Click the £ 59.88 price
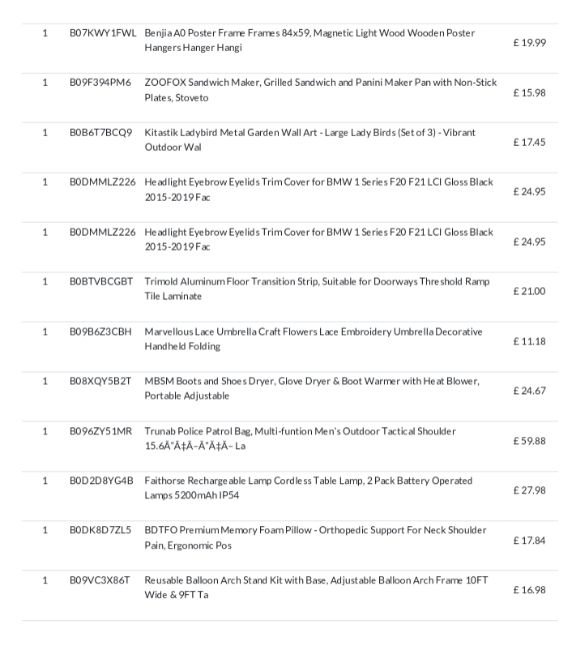This screenshot has width=572, height=650. point(529,441)
